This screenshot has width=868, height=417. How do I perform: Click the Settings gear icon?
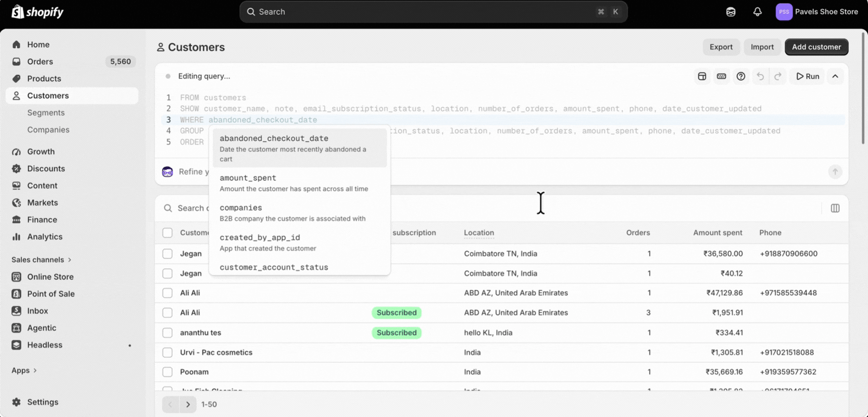[17, 402]
